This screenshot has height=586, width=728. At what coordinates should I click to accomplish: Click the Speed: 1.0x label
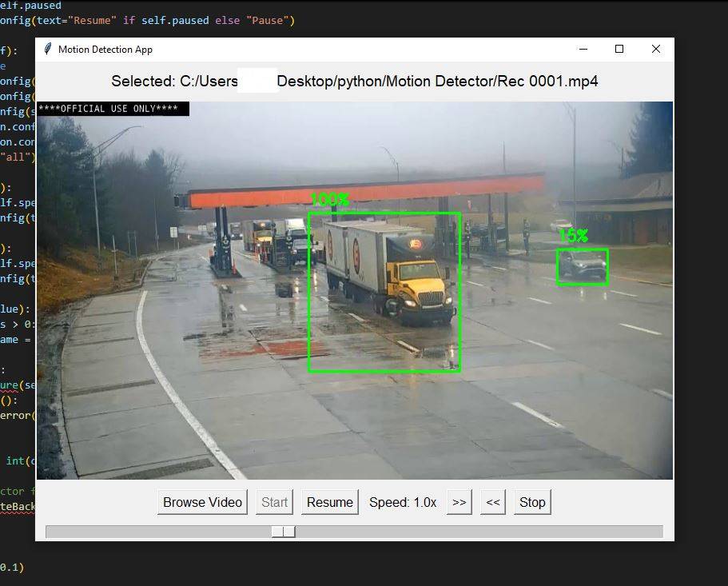(x=403, y=502)
